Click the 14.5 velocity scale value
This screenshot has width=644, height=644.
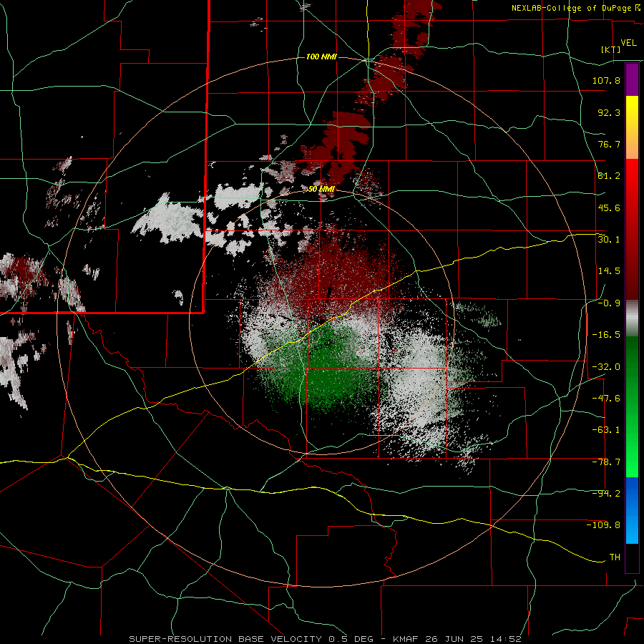point(609,271)
